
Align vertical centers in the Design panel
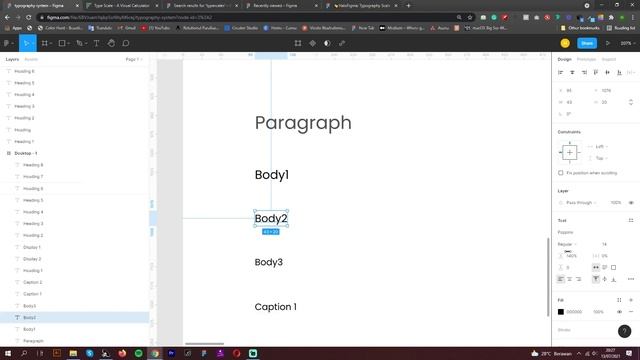[x=607, y=72]
